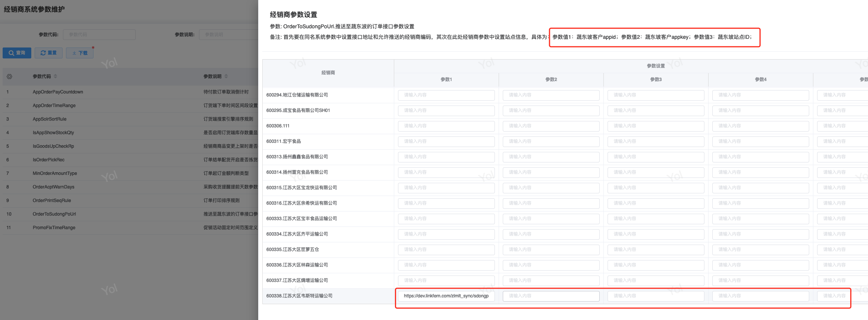868x320 pixels.
Task: Select the IsAppShowStockQty parameter code
Action: coord(53,133)
